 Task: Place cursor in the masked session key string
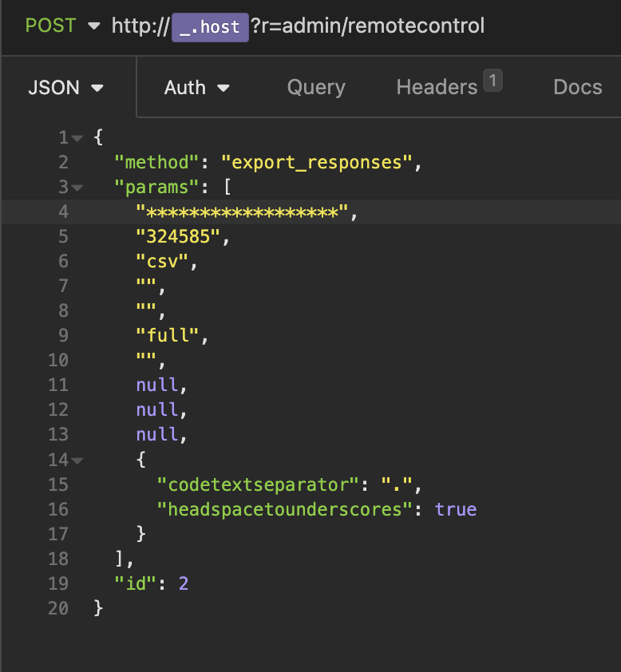(243, 212)
